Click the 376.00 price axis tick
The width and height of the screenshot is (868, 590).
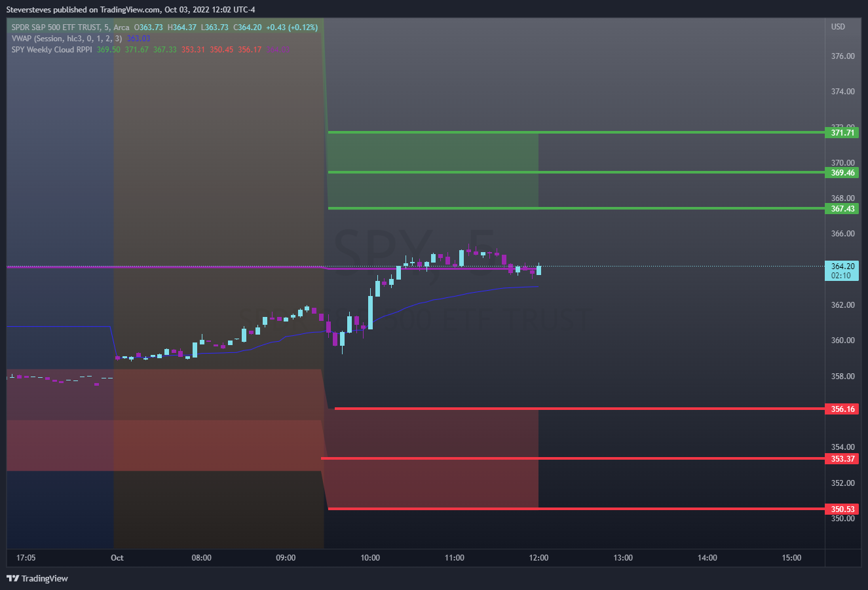(x=842, y=56)
